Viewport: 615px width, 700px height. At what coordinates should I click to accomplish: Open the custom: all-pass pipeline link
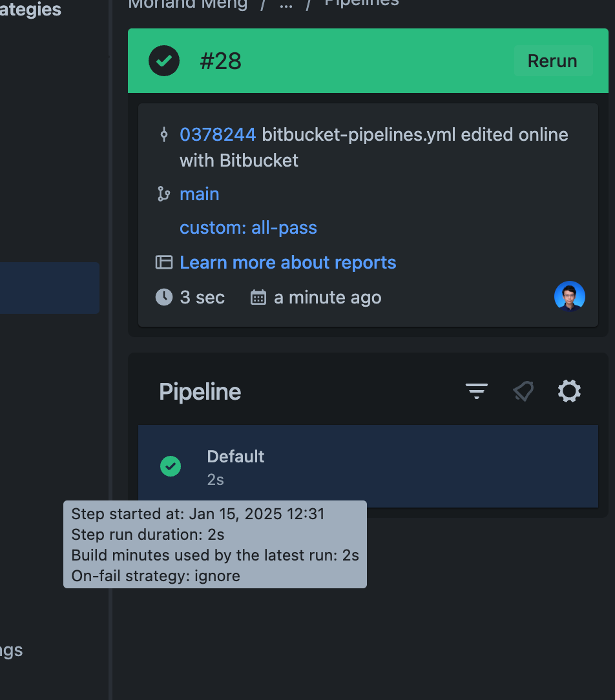coord(248,227)
